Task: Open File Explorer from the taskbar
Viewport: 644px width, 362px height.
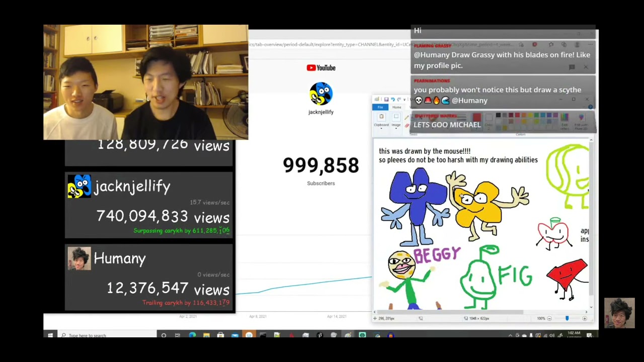Action: tap(206, 335)
